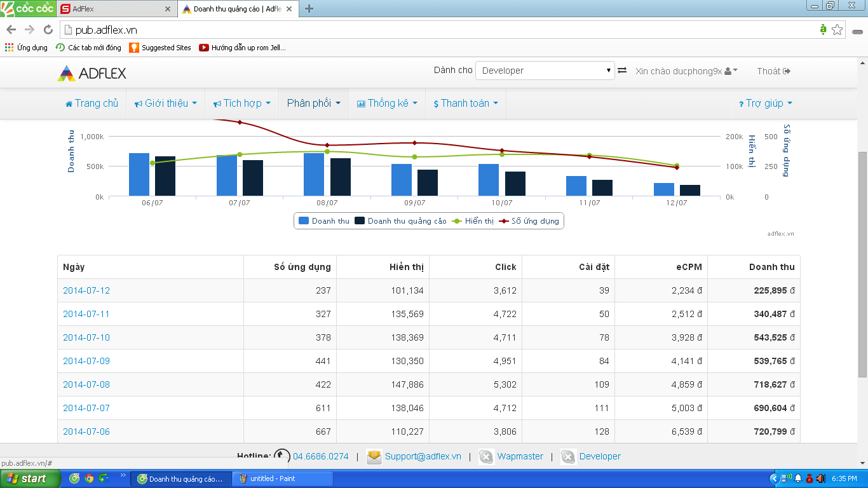This screenshot has height=488, width=868.
Task: Click the Support email envelope icon
Action: (x=374, y=456)
